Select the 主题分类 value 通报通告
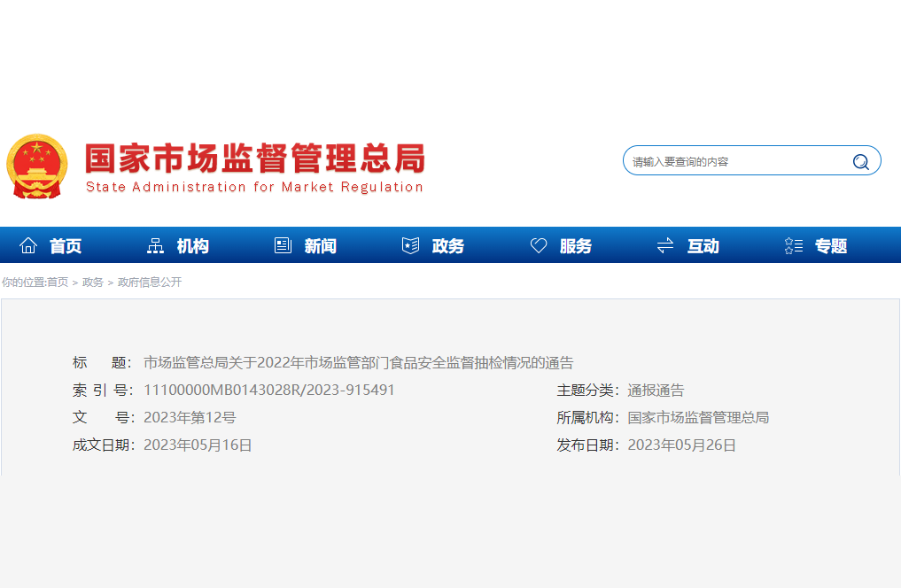901x588 pixels. pos(656,391)
